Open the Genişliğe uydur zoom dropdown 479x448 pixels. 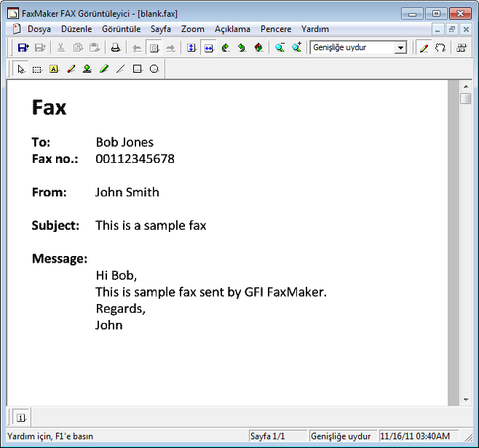coord(400,47)
